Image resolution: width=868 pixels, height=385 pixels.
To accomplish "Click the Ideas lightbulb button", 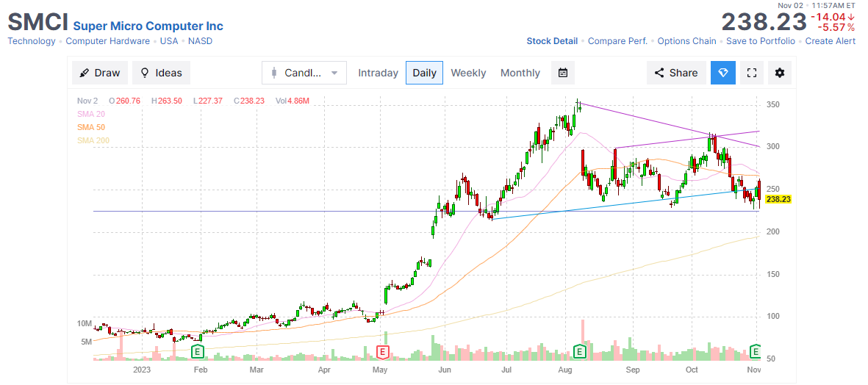I will coord(161,73).
